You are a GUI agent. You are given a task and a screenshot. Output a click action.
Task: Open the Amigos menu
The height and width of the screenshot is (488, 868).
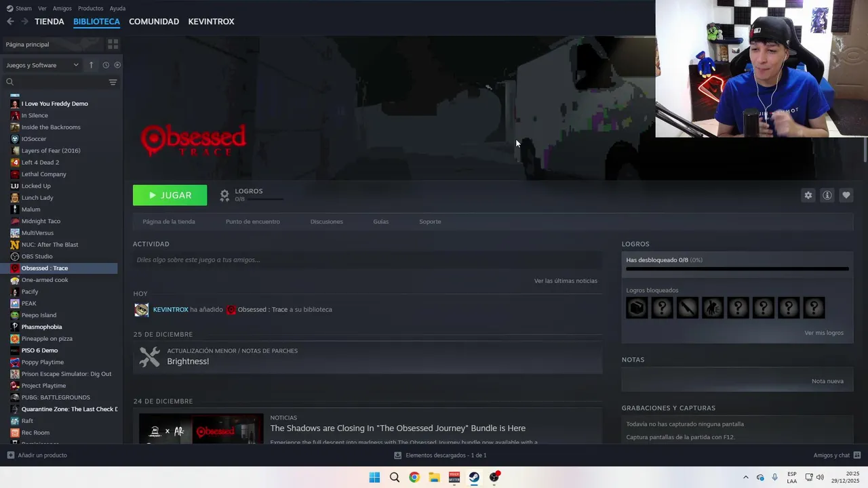pos(62,8)
